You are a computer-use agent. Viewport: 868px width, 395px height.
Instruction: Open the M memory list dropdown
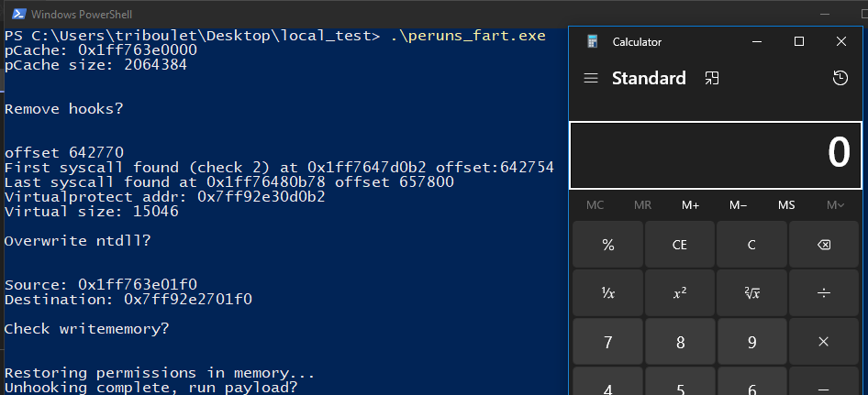835,205
